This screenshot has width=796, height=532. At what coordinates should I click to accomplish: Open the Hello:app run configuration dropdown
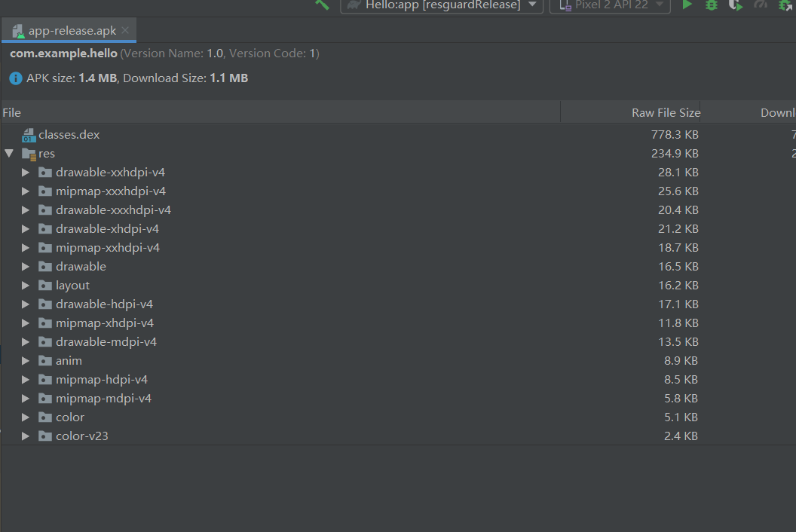(x=442, y=5)
